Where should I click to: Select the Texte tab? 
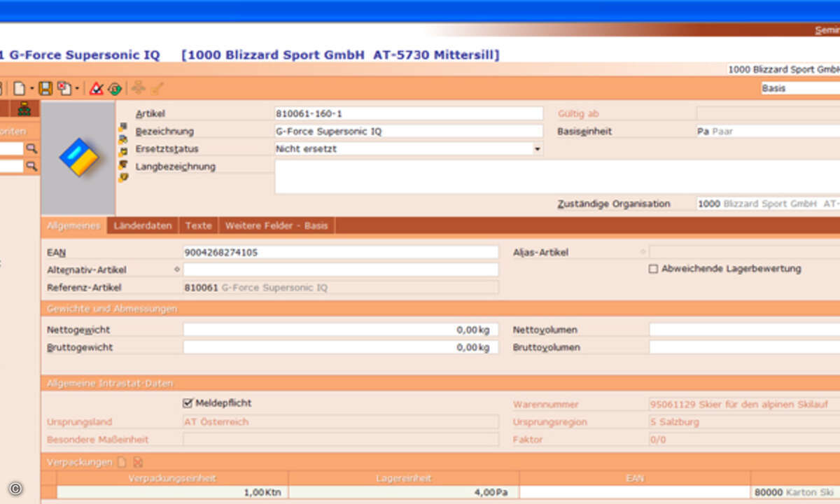[x=199, y=225]
